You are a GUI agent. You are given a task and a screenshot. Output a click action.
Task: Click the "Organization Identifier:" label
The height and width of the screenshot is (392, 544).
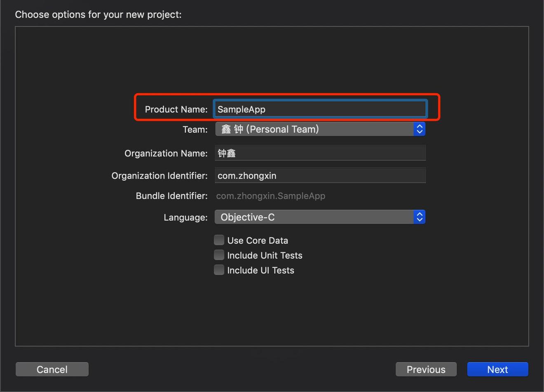tap(159, 176)
